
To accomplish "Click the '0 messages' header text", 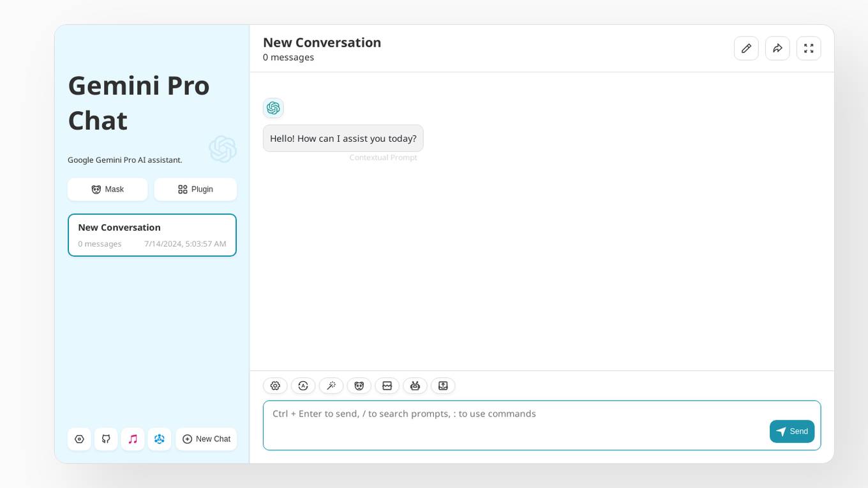I will [288, 57].
